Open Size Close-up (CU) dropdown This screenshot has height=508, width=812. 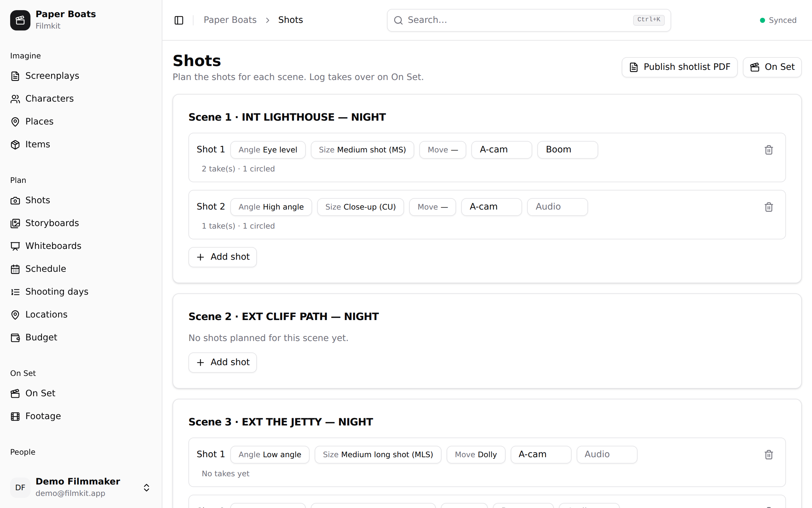[x=360, y=207]
